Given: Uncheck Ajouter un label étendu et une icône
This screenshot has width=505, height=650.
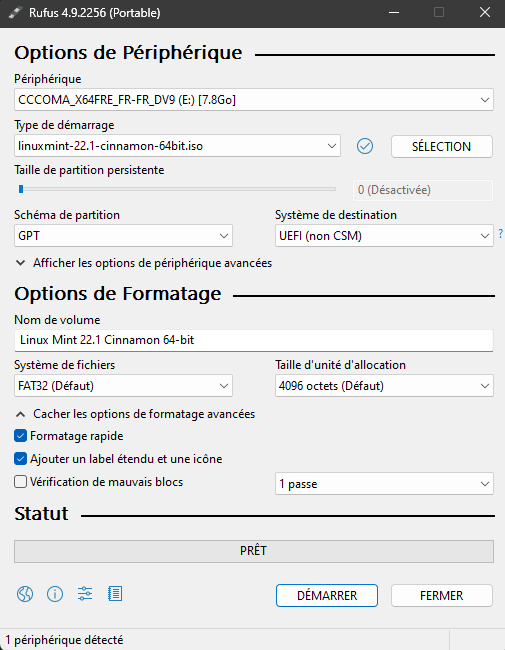Looking at the screenshot, I should click(x=20, y=459).
